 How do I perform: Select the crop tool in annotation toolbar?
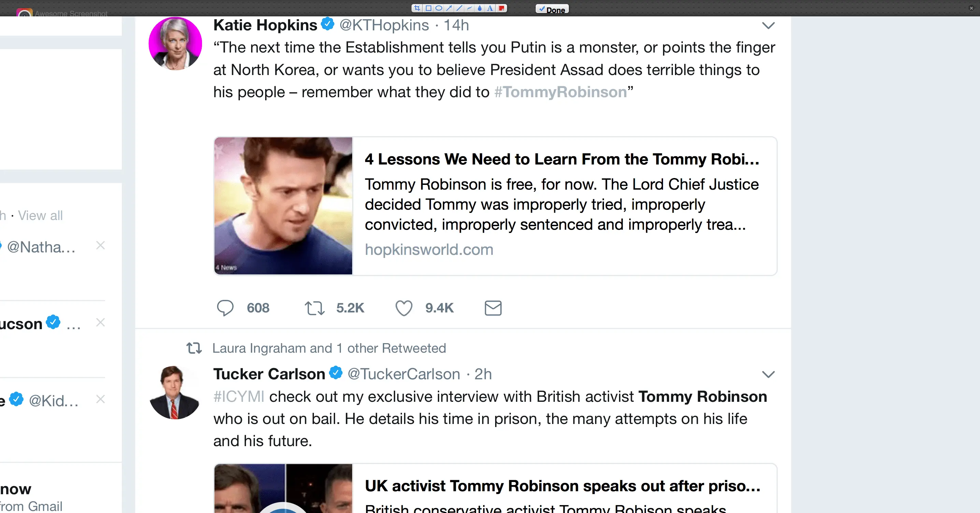point(417,8)
